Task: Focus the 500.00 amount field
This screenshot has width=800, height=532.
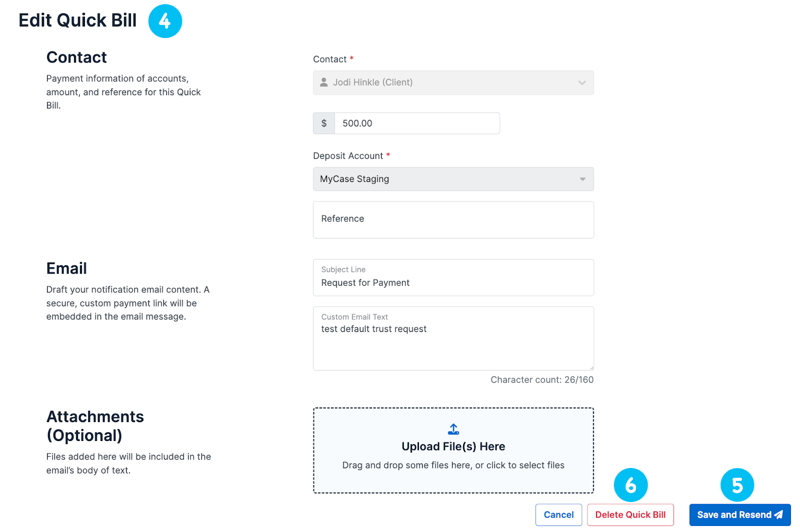Action: coord(417,123)
